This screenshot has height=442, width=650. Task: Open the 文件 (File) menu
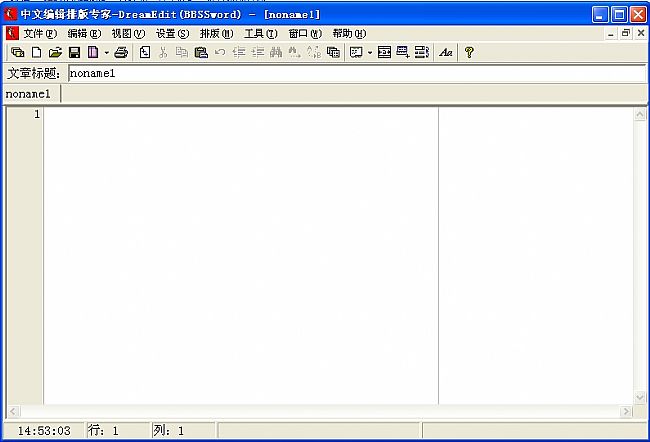(40, 33)
